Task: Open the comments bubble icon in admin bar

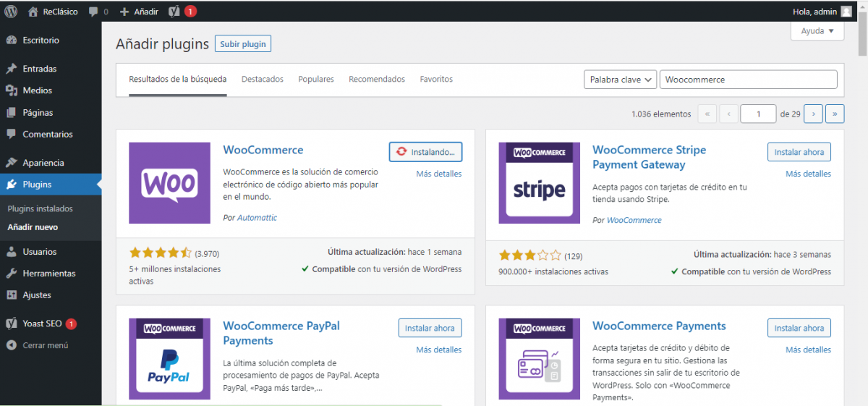Action: click(x=94, y=12)
